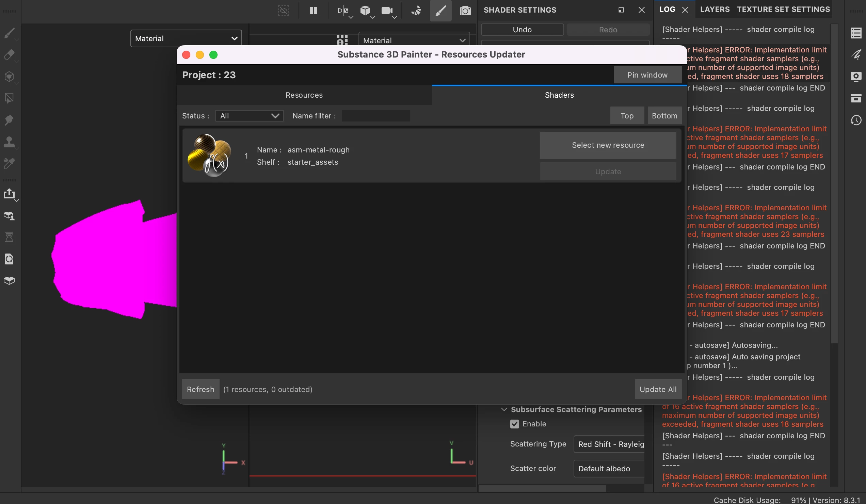Viewport: 866px width, 504px height.
Task: Select the Clone stamp tool
Action: pyautogui.click(x=9, y=142)
